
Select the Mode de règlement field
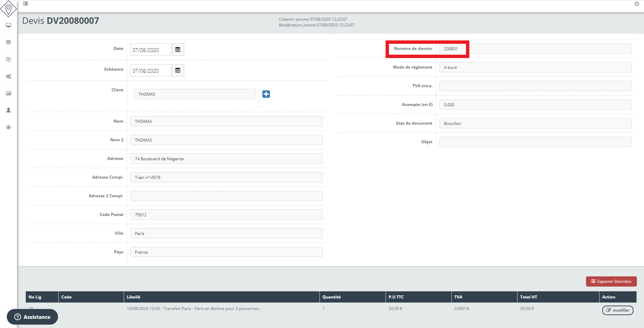(x=535, y=67)
